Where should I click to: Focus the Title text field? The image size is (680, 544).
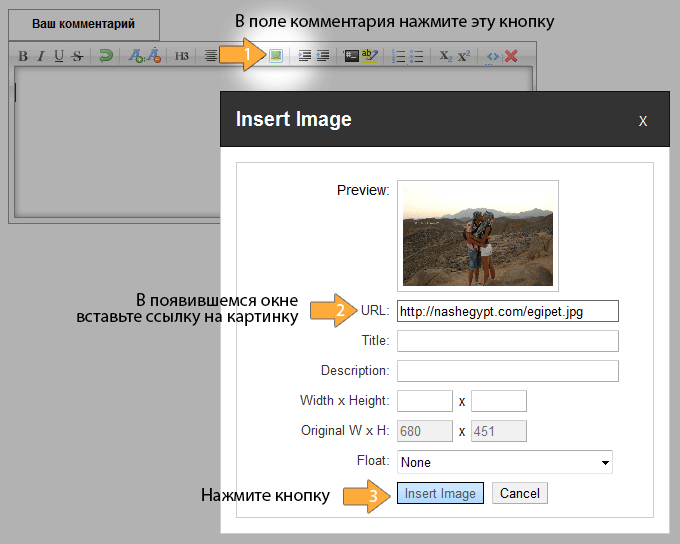[507, 341]
